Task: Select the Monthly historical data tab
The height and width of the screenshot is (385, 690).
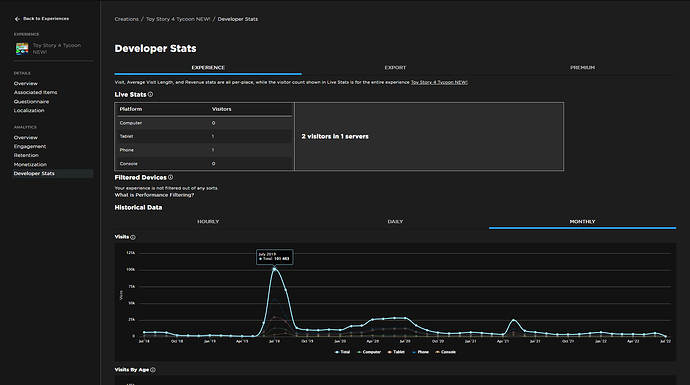Action: click(x=582, y=221)
